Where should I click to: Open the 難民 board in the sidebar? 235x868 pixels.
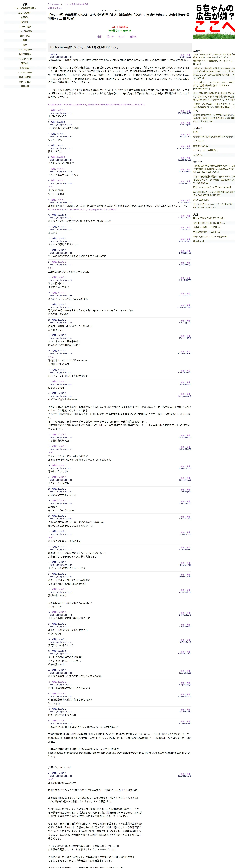click(x=25, y=41)
